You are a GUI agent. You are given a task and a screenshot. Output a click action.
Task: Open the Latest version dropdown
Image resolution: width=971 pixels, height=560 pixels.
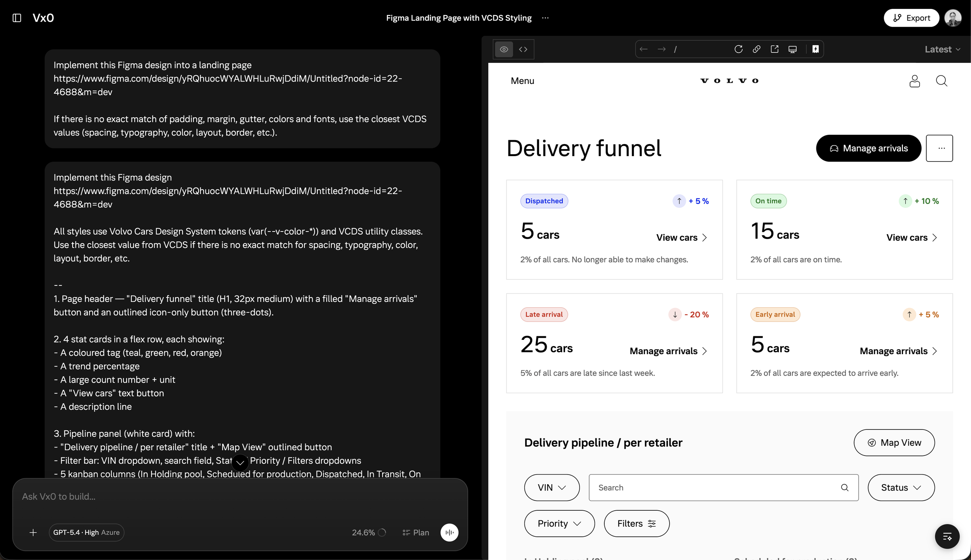pos(942,49)
